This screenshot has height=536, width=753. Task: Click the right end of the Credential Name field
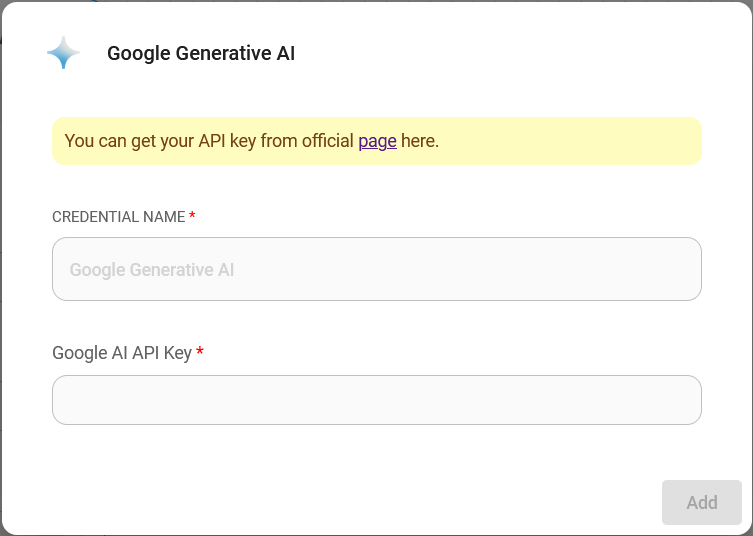[x=680, y=269]
